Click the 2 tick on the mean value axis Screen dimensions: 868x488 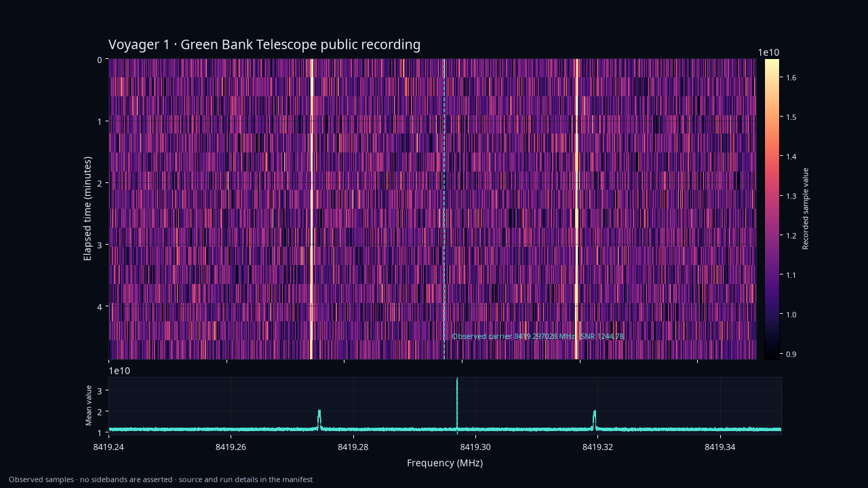[x=99, y=411]
